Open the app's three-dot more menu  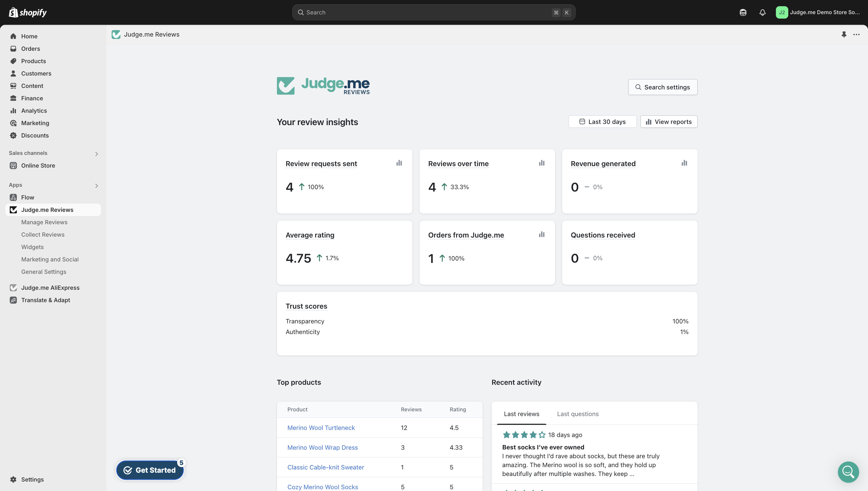[x=856, y=35]
